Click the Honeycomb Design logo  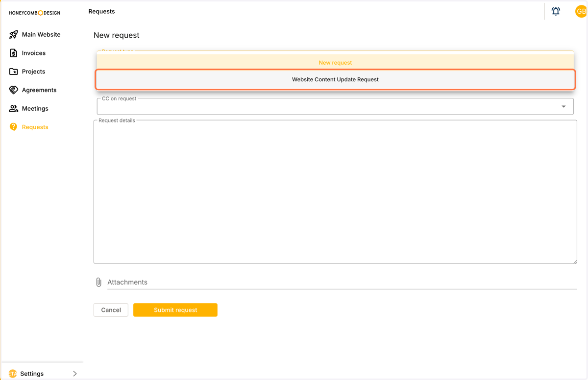[x=34, y=13]
